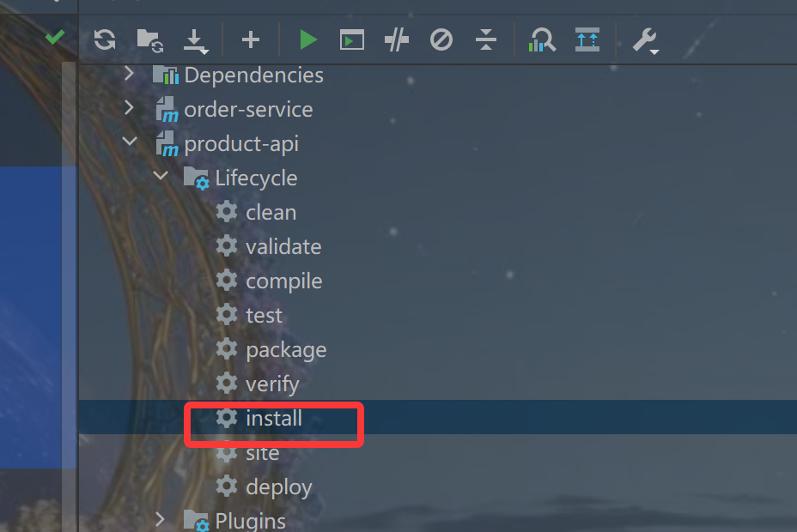The height and width of the screenshot is (532, 797).
Task: Select the package lifecycle goal
Action: tap(286, 350)
